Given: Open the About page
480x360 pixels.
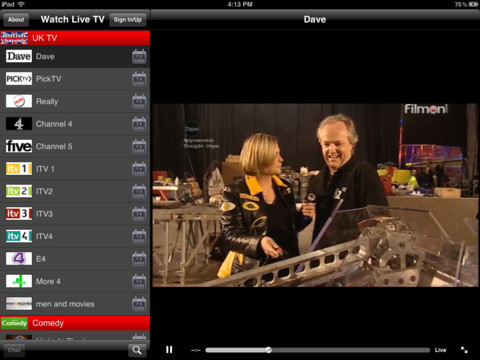Looking at the screenshot, I should click(x=16, y=20).
